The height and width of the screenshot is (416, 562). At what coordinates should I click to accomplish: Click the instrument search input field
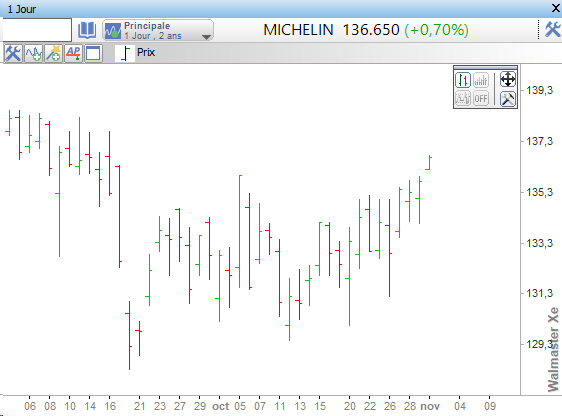click(x=36, y=30)
